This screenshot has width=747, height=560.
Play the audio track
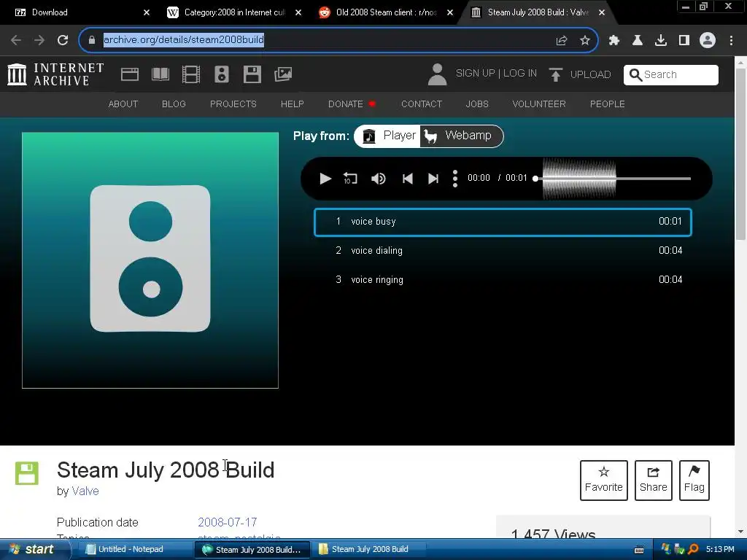point(325,179)
